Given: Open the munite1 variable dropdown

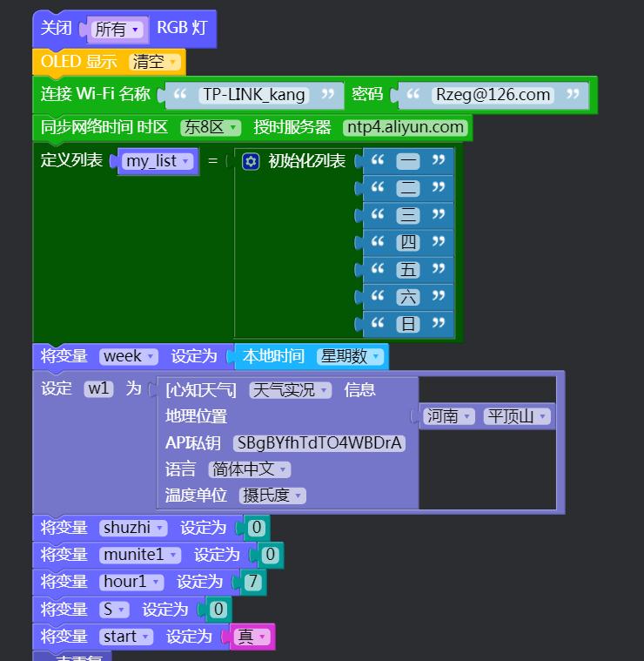Looking at the screenshot, I should tap(140, 555).
